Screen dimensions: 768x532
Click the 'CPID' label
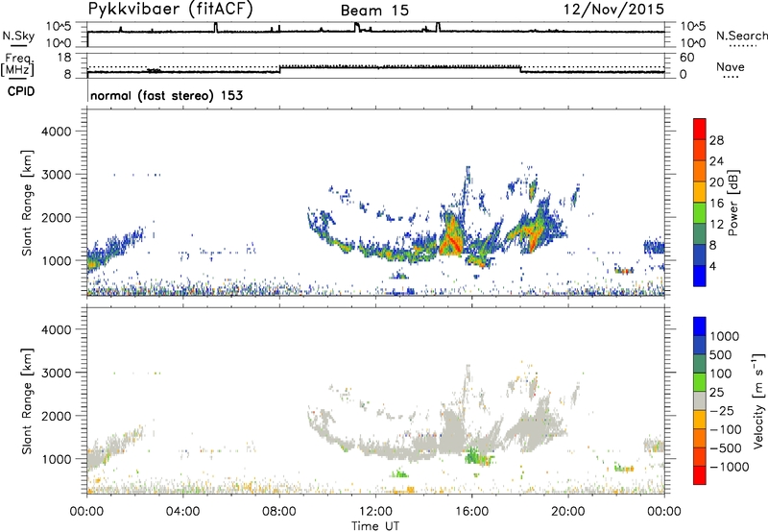click(x=21, y=91)
